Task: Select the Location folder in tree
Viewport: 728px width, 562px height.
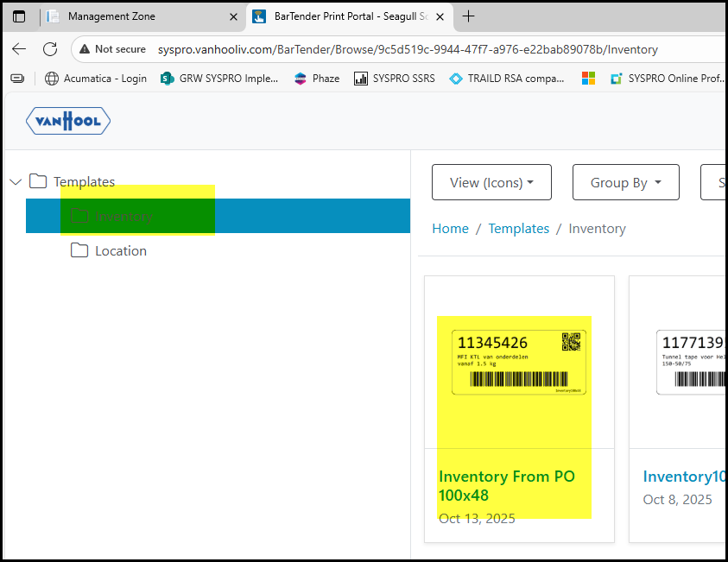Action: click(x=120, y=251)
